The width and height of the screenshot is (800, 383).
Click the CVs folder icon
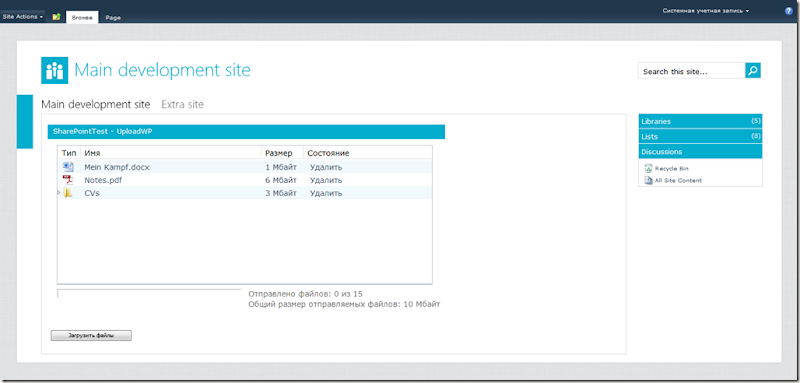68,193
